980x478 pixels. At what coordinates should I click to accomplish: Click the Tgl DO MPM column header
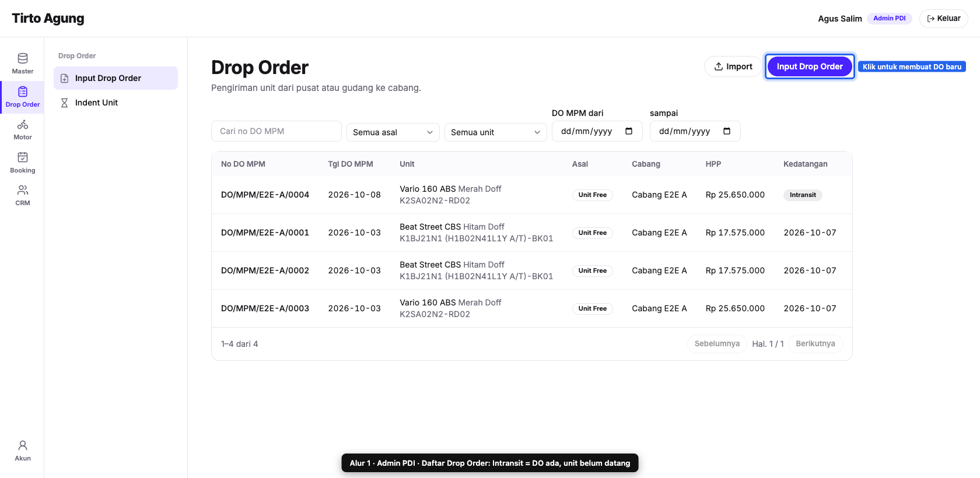(351, 164)
